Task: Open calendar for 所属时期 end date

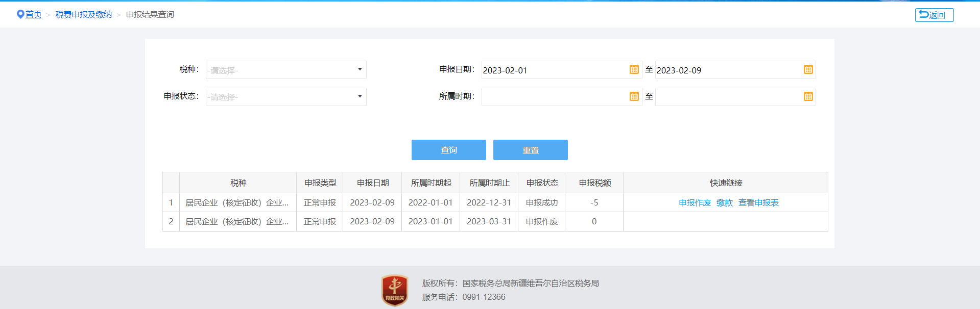Action: click(x=808, y=96)
